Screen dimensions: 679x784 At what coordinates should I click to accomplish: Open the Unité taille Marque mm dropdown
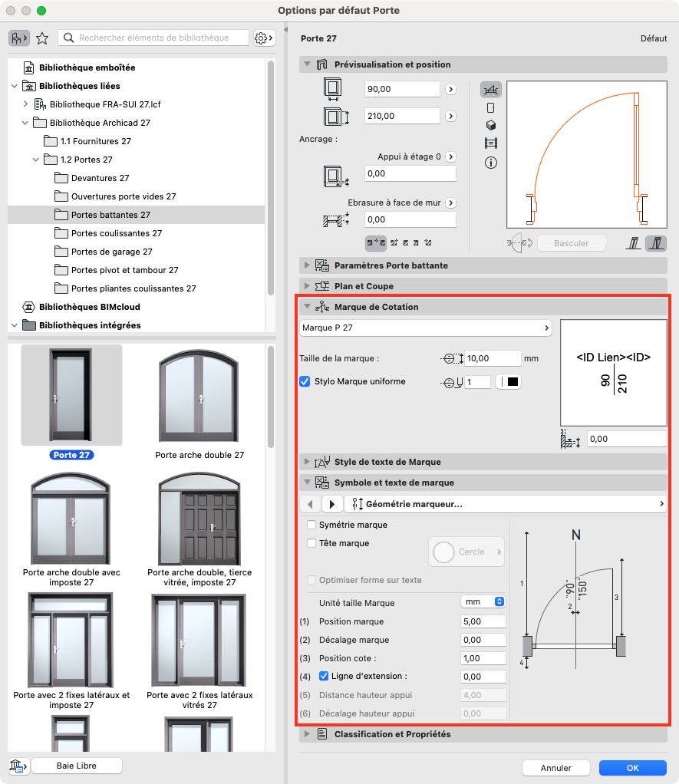click(483, 601)
